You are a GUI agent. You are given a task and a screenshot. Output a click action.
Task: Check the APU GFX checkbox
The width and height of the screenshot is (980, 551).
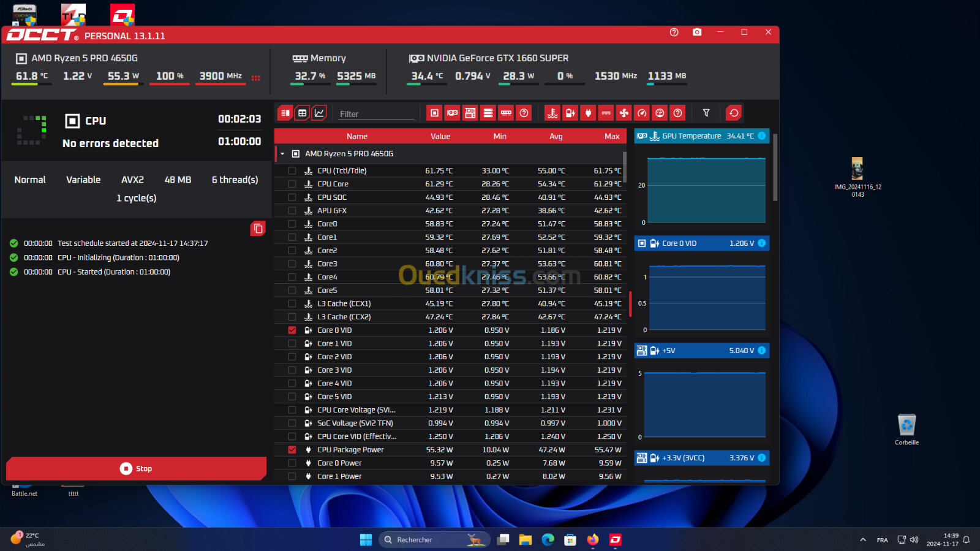292,211
